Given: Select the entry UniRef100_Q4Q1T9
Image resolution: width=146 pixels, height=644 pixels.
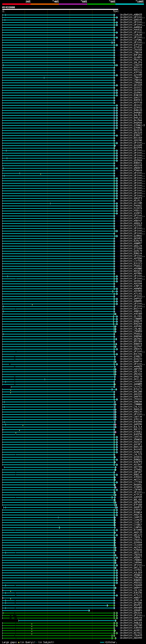Looking at the screenshot, I should [x=131, y=376].
